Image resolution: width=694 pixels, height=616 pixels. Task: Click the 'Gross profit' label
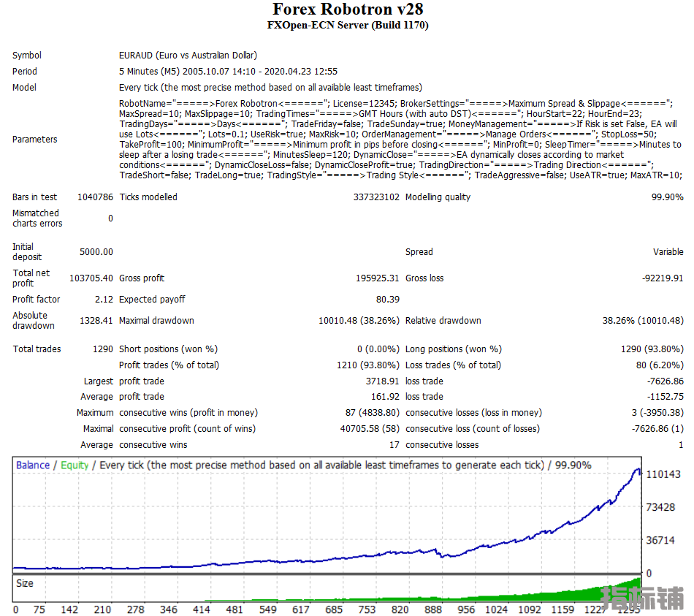pos(142,278)
